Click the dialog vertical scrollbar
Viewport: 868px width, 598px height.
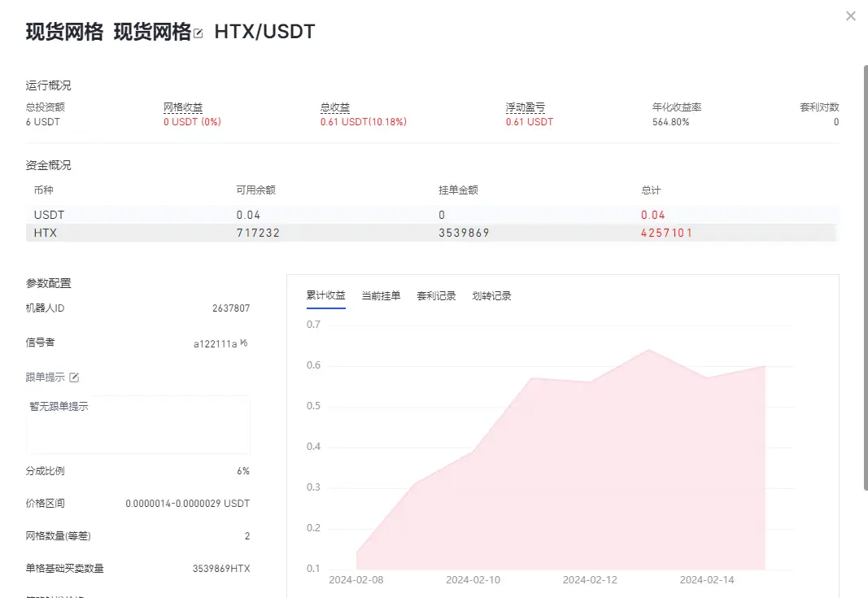(x=866, y=278)
